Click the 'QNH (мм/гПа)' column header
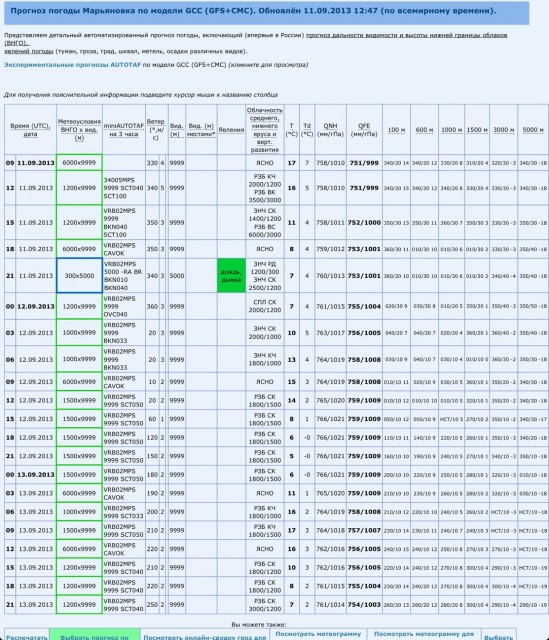The height and width of the screenshot is (640, 549). 330,130
